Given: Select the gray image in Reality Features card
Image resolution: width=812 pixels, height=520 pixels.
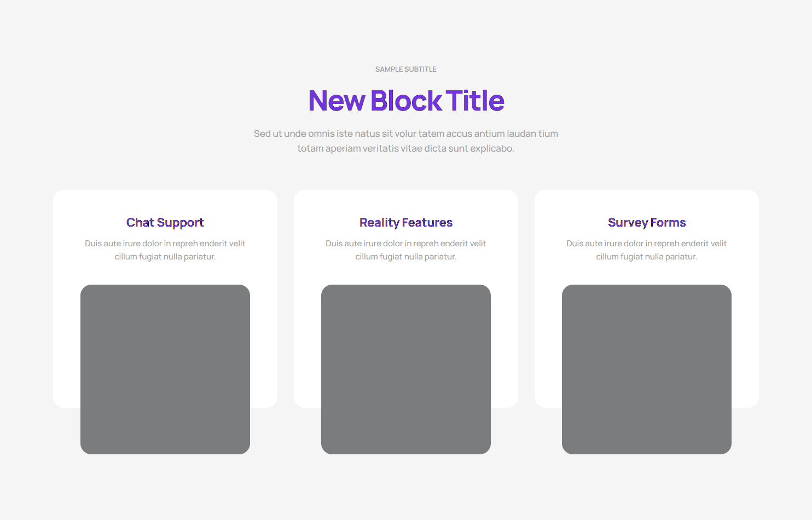Looking at the screenshot, I should (405, 369).
